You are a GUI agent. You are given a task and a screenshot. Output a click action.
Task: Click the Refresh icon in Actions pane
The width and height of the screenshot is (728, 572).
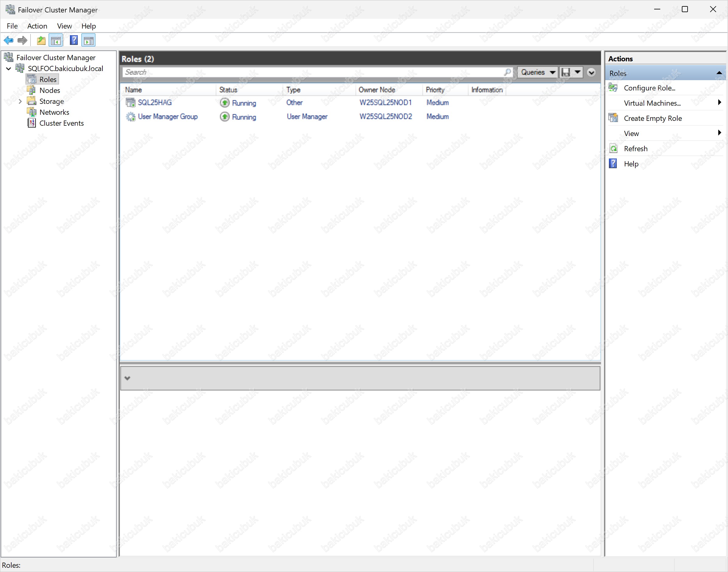click(x=613, y=149)
